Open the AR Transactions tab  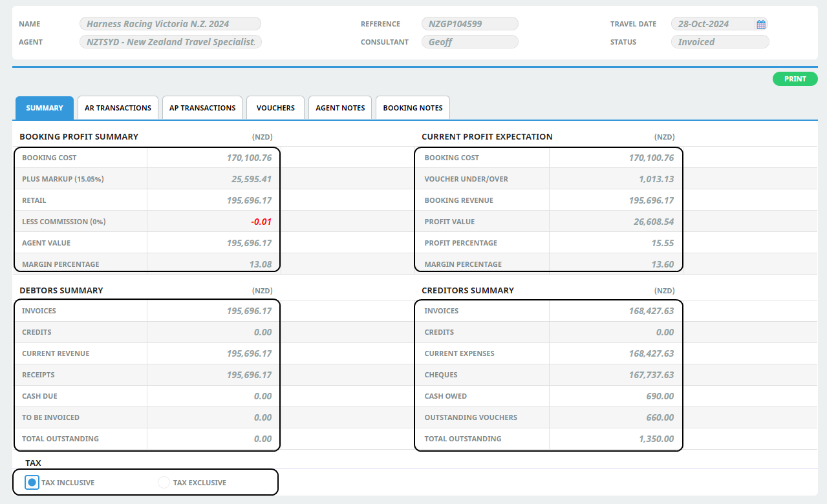pyautogui.click(x=118, y=108)
